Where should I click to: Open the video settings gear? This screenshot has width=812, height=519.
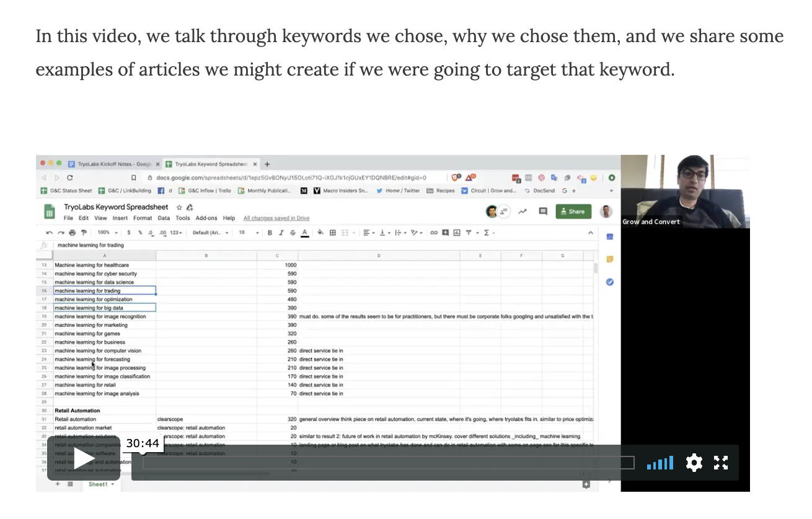tap(694, 463)
